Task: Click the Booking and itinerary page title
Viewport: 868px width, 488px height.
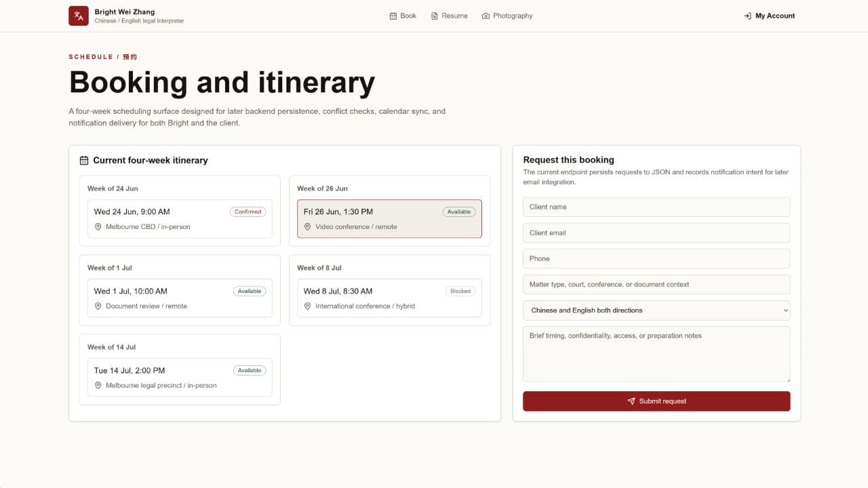Action: 222,83
